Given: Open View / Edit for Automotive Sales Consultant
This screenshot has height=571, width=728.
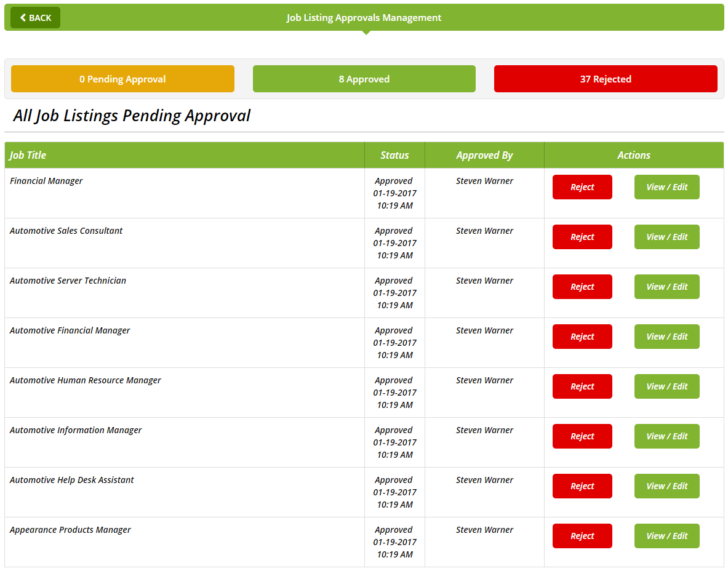Looking at the screenshot, I should tap(666, 237).
